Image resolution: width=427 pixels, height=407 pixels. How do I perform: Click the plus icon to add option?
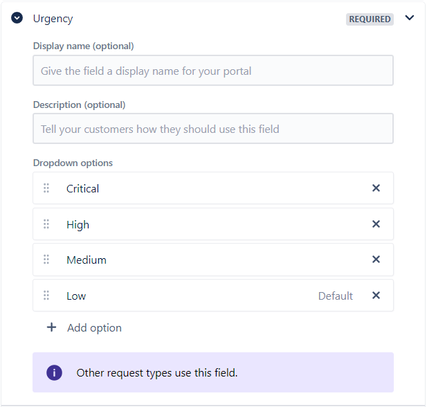point(51,327)
